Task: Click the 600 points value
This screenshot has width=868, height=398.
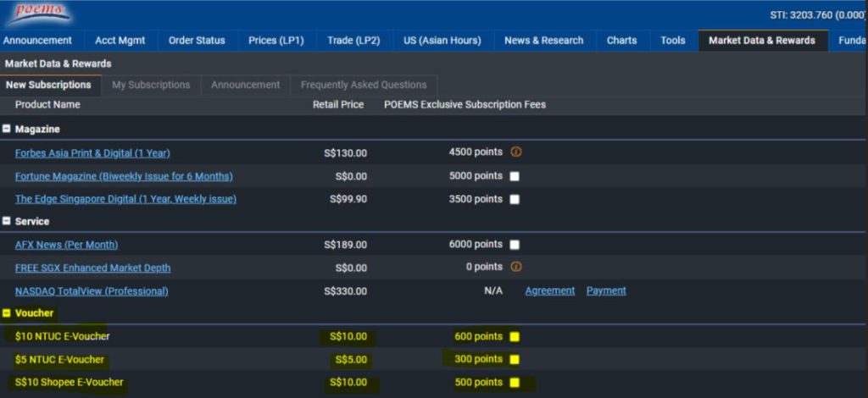Action: [x=478, y=336]
